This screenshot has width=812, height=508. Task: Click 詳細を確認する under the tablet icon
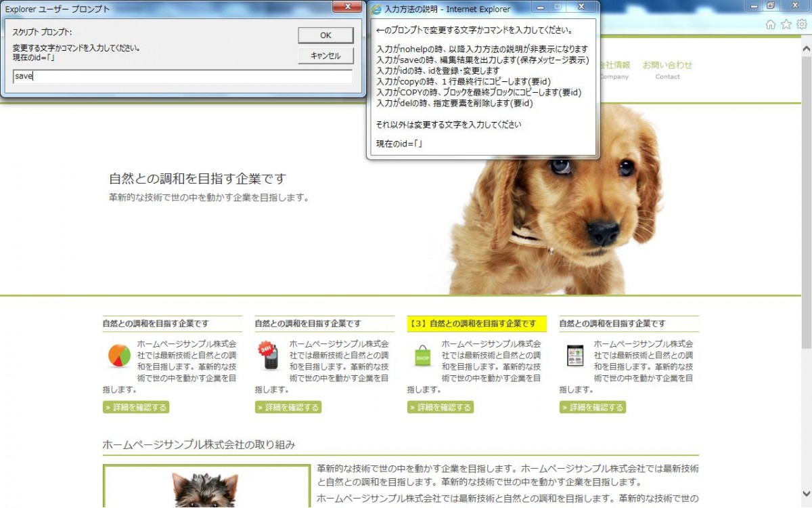593,407
